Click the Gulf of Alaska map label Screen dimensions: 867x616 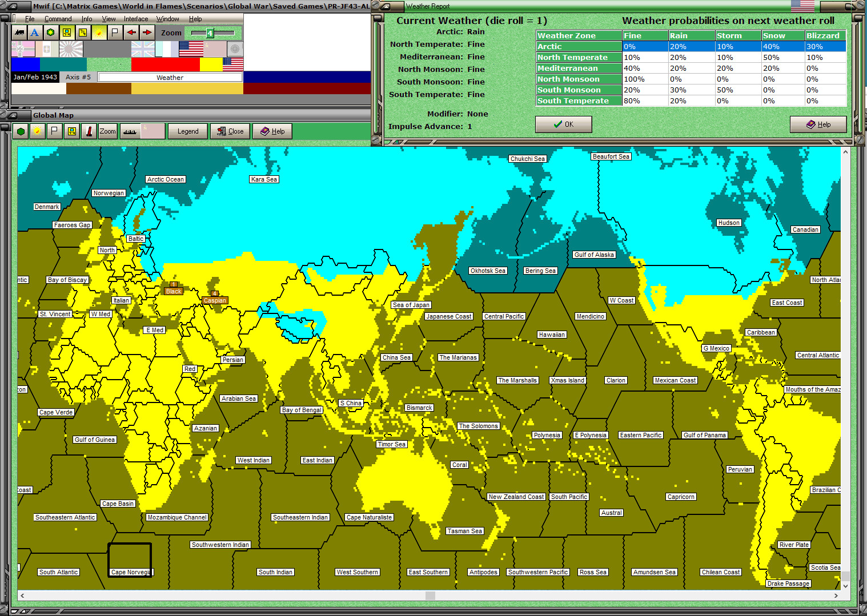594,255
